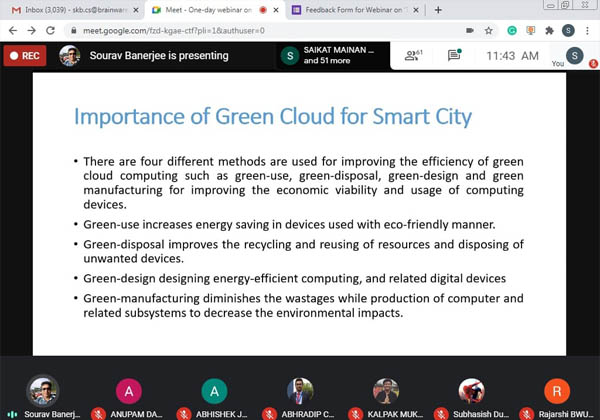This screenshot has width=600, height=420.
Task: Click the address bar URL meet.google.com
Action: coord(174,31)
